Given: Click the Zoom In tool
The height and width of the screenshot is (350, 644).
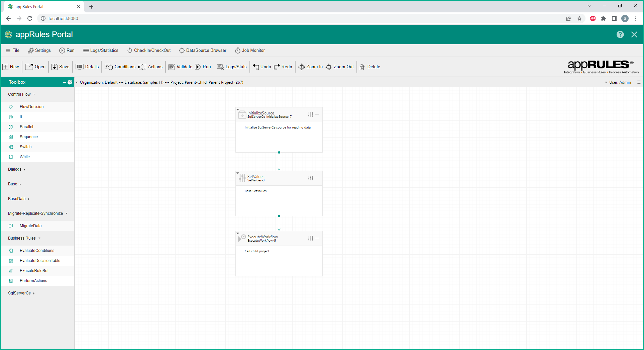Looking at the screenshot, I should coord(301,67).
